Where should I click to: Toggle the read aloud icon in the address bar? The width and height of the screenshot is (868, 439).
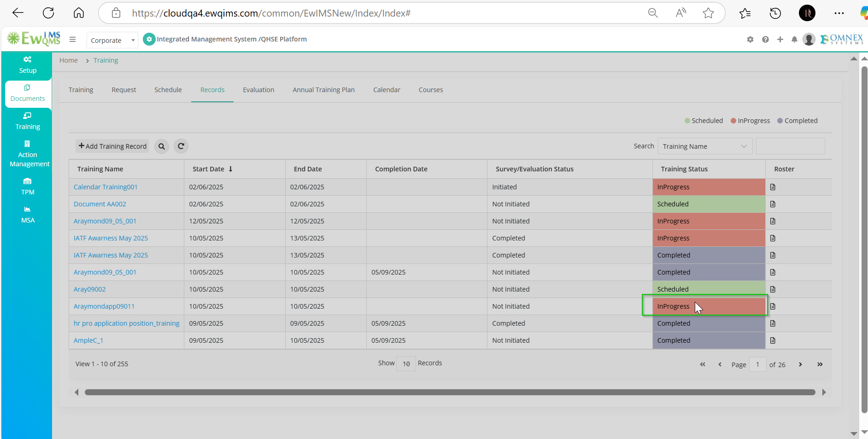pos(680,13)
